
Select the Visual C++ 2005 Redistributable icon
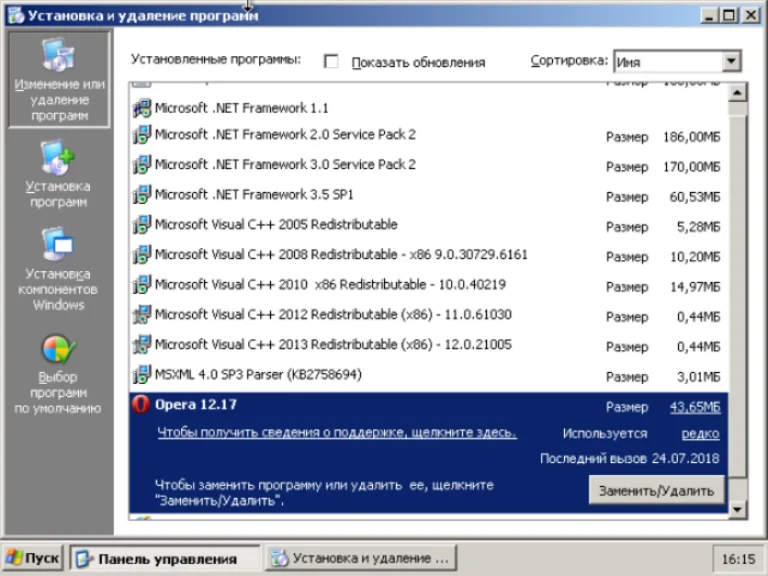click(142, 224)
